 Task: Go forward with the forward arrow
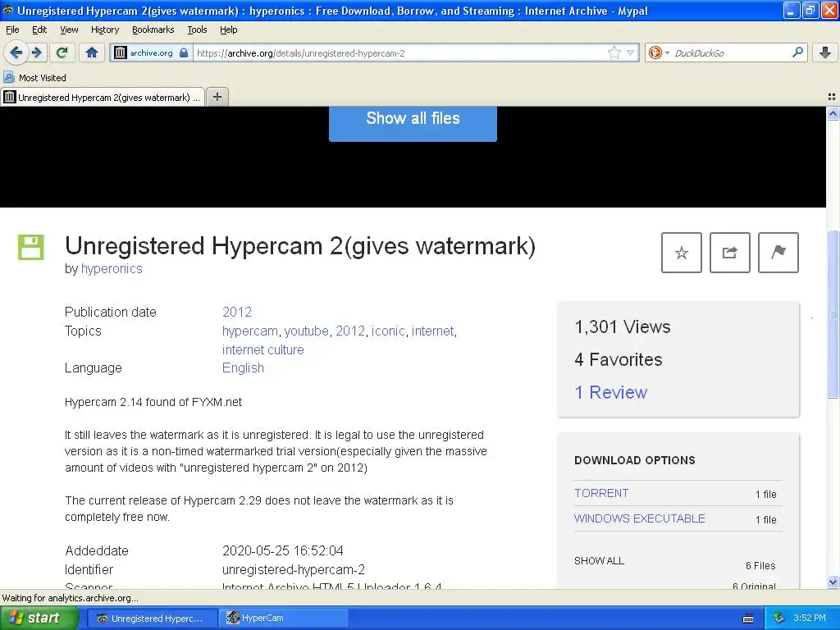coord(36,52)
